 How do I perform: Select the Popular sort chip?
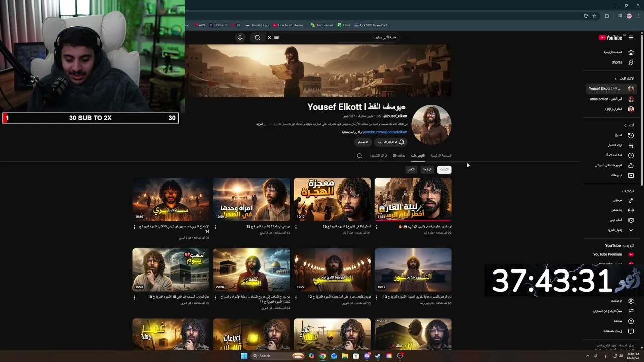pyautogui.click(x=427, y=169)
